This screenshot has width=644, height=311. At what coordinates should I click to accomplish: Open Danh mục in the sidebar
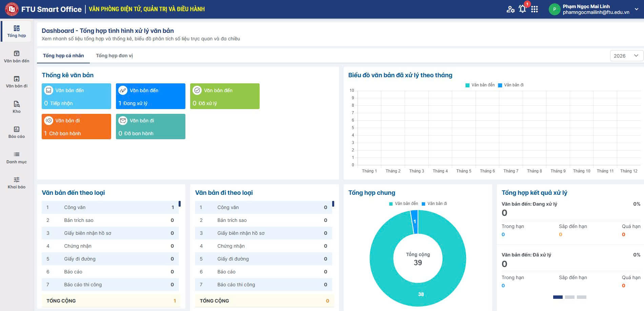[17, 158]
